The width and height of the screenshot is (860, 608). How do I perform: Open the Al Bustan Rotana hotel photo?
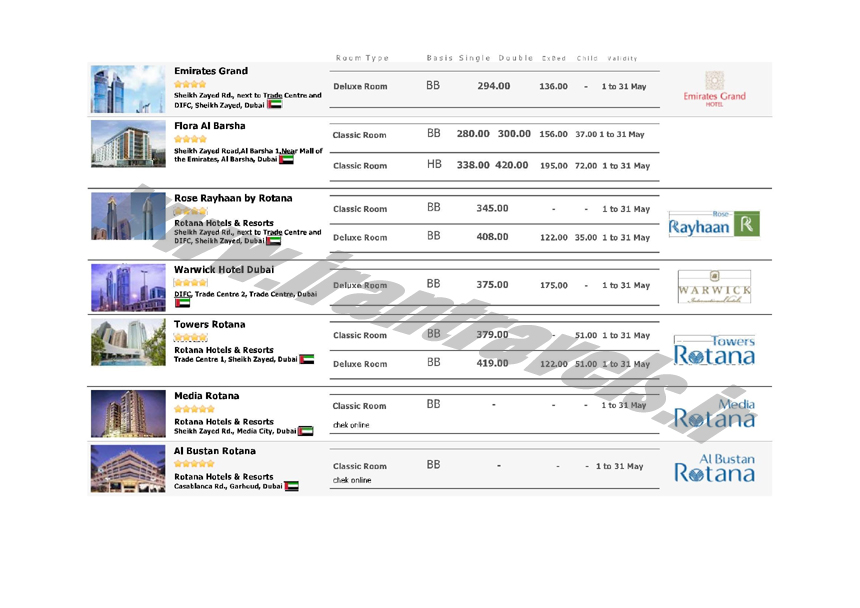coord(128,469)
